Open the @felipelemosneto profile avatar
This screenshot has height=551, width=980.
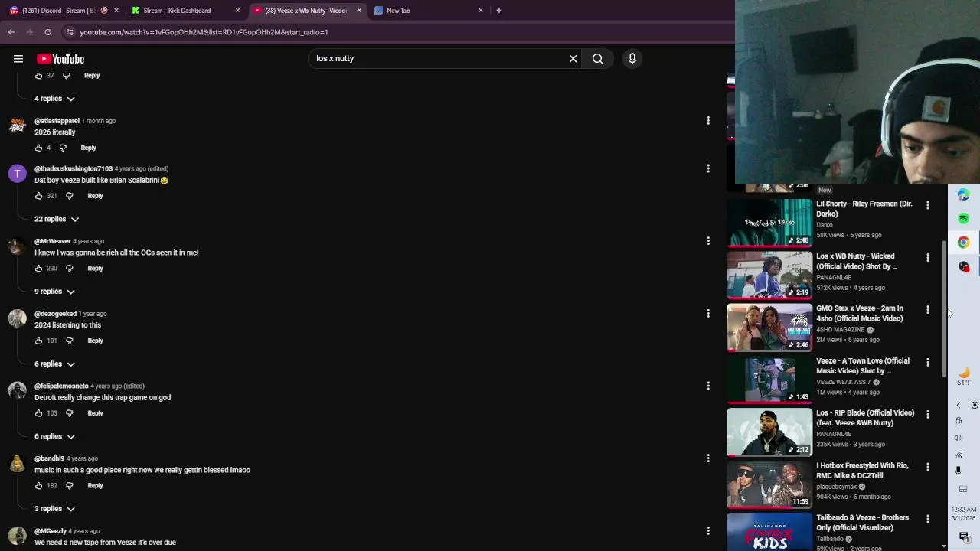pyautogui.click(x=17, y=391)
